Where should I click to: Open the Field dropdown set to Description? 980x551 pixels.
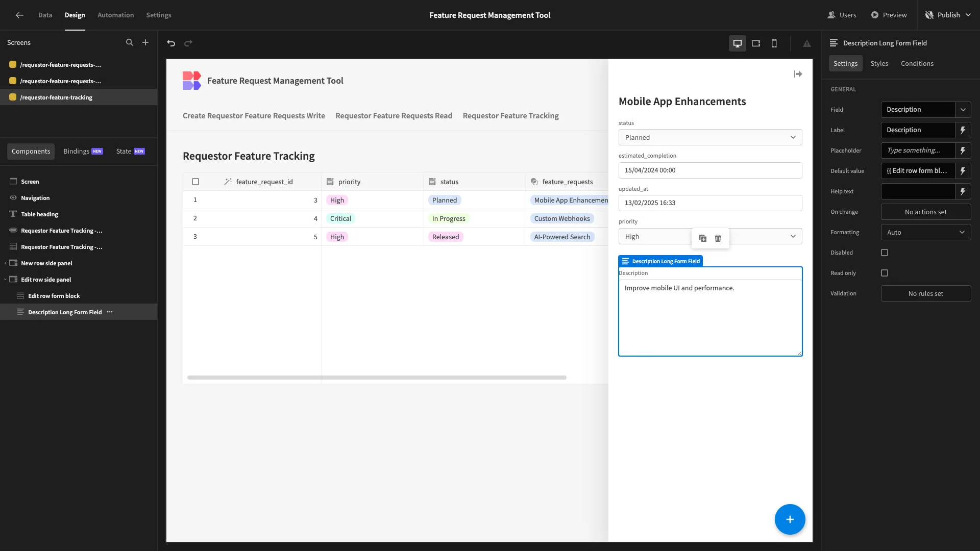click(926, 110)
